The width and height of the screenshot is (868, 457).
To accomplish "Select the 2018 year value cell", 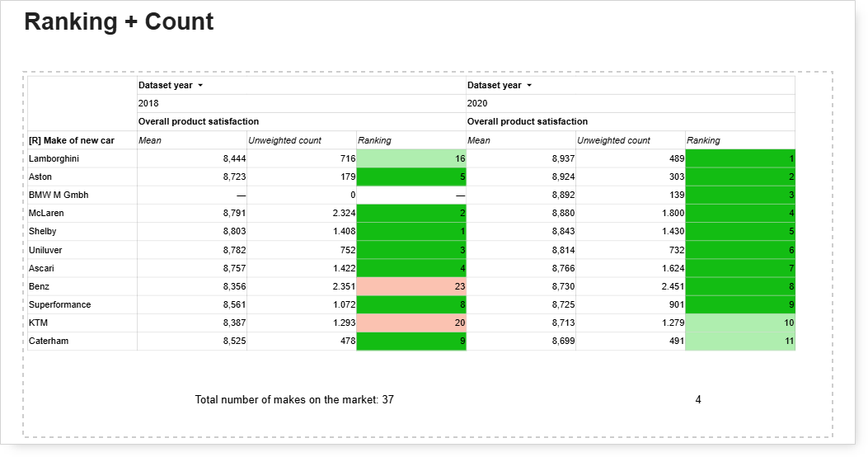I will click(302, 104).
